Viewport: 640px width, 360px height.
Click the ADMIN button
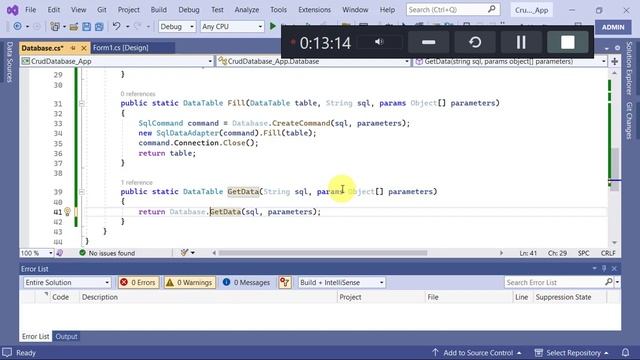[613, 27]
